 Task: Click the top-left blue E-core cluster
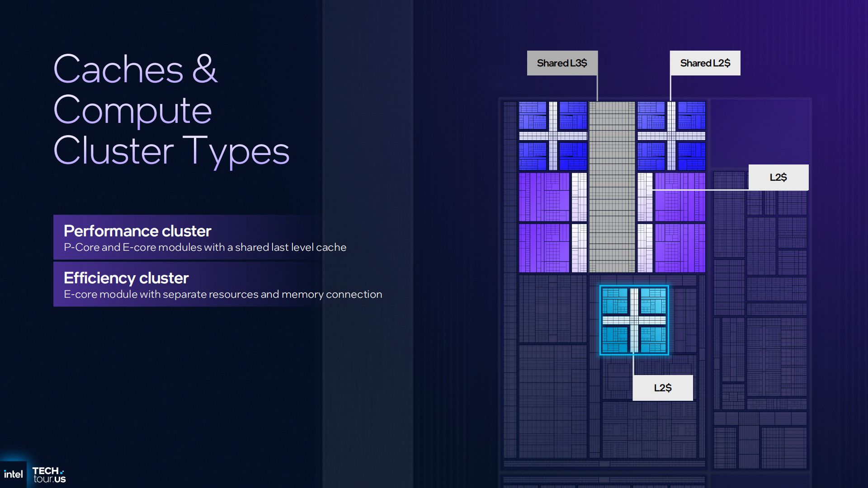[553, 136]
